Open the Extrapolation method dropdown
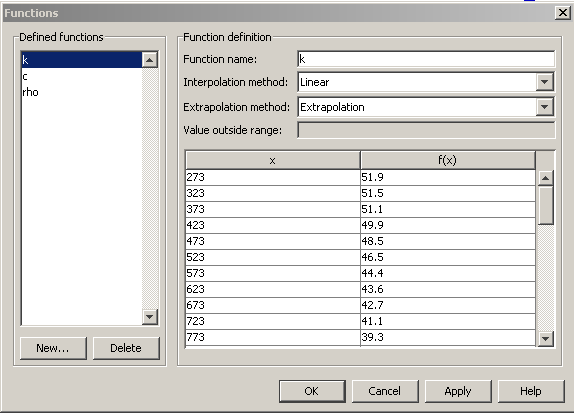Viewport: 574px width, 415px height. 545,107
